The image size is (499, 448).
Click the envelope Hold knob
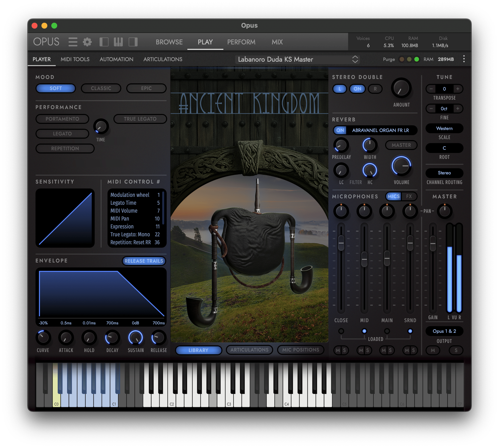[x=89, y=337]
